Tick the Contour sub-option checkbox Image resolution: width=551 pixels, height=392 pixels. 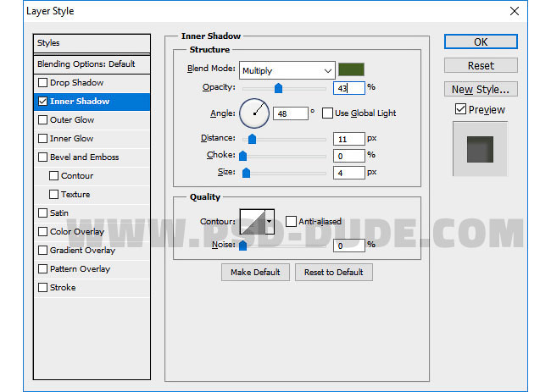pyautogui.click(x=53, y=176)
